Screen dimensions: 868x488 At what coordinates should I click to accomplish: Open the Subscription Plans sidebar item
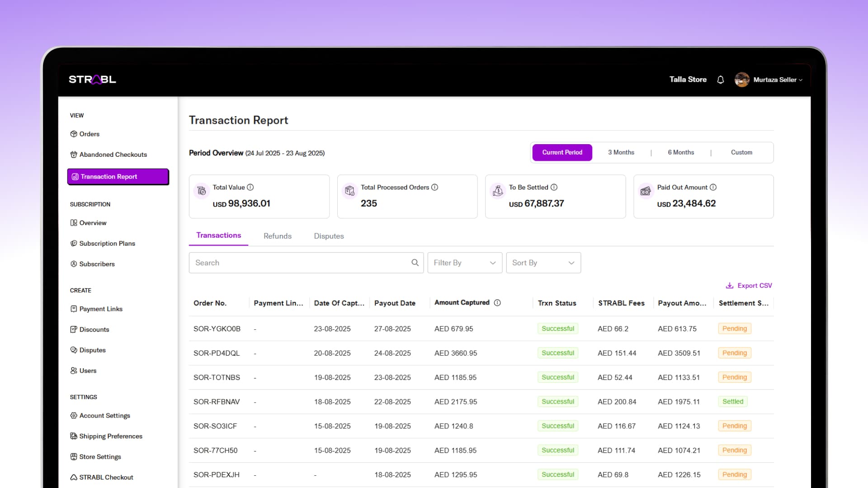click(x=107, y=243)
